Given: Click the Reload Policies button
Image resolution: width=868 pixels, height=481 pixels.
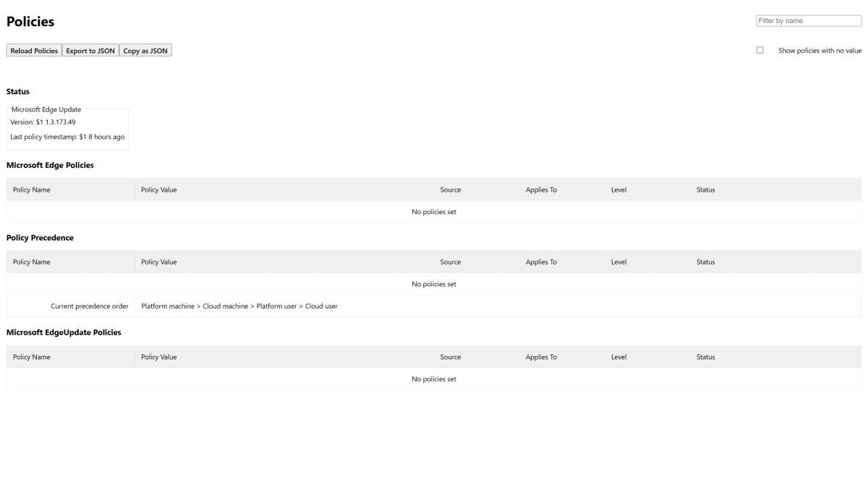Looking at the screenshot, I should click(34, 51).
